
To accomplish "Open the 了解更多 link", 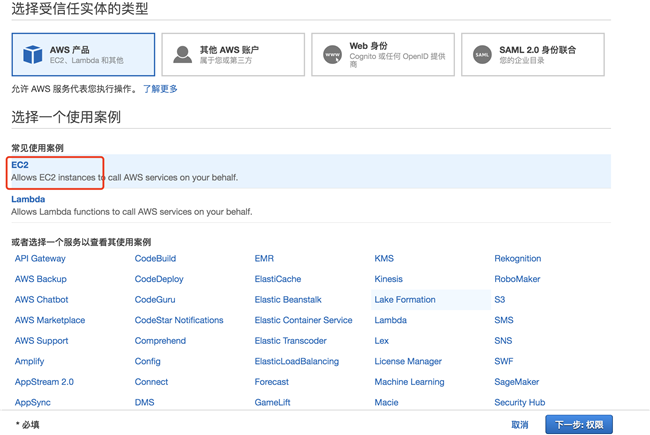I will (x=160, y=89).
